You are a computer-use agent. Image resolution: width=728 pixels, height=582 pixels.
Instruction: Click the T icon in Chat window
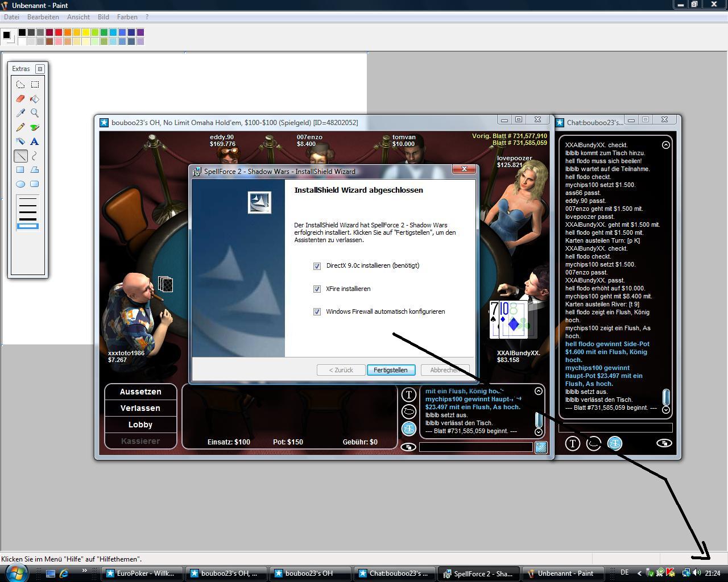(x=573, y=443)
